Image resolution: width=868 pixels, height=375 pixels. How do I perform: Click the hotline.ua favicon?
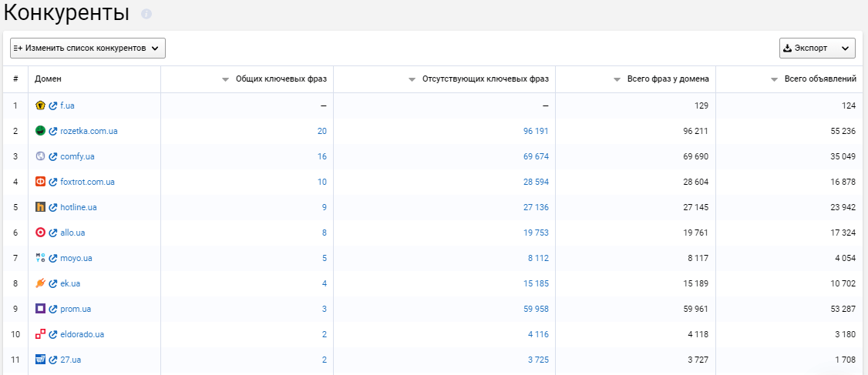tap(40, 207)
